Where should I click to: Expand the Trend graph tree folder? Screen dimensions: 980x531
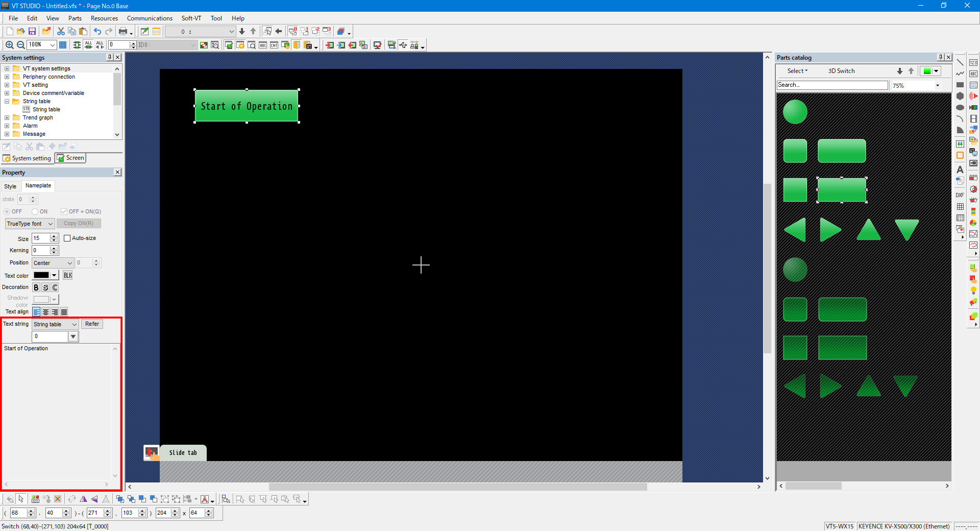pyautogui.click(x=7, y=118)
